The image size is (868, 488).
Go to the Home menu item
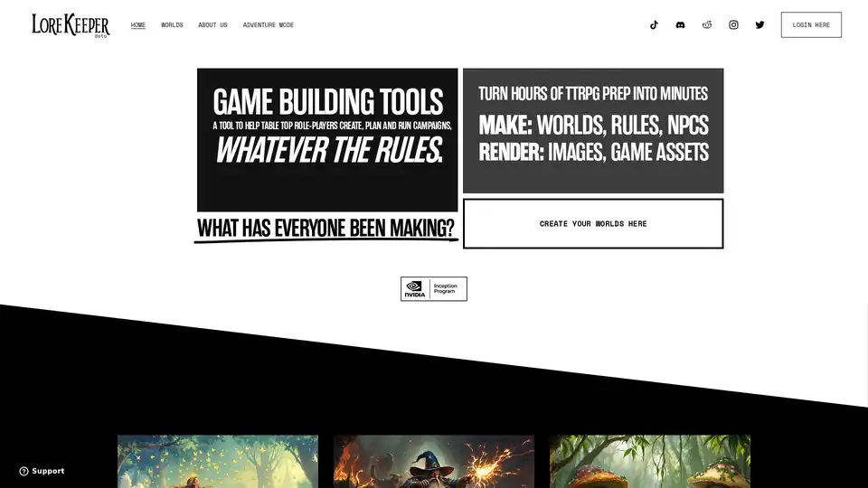point(137,25)
